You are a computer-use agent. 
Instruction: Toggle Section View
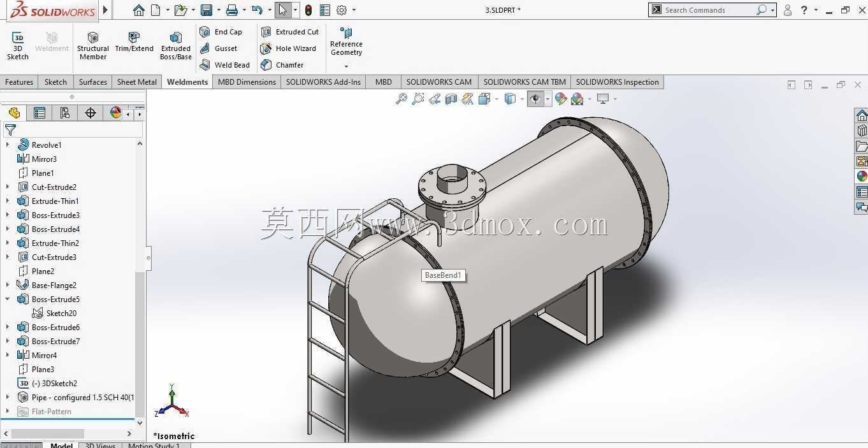(451, 99)
